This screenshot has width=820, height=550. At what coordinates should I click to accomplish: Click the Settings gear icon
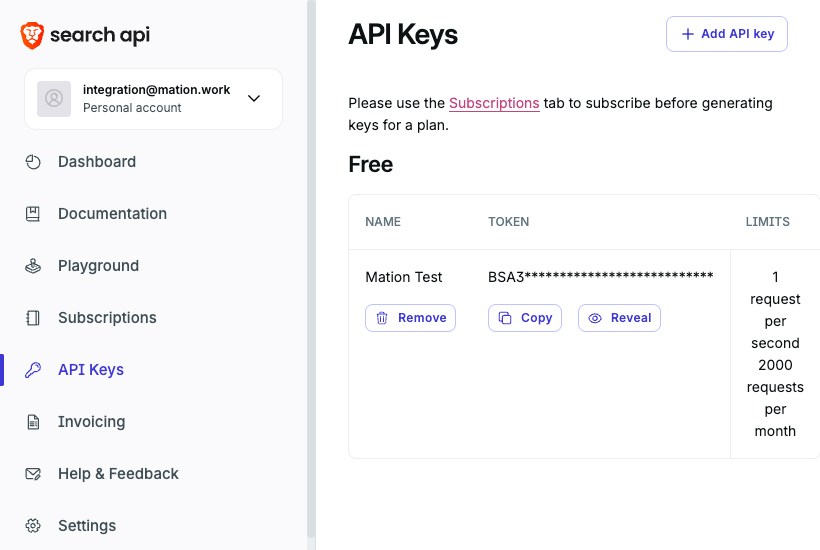(x=33, y=525)
